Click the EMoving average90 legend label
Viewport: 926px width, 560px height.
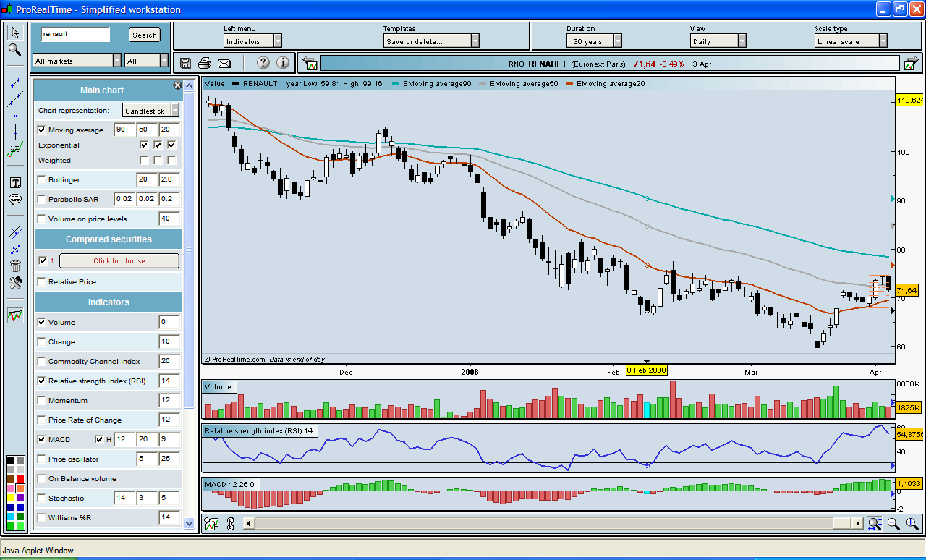point(436,84)
